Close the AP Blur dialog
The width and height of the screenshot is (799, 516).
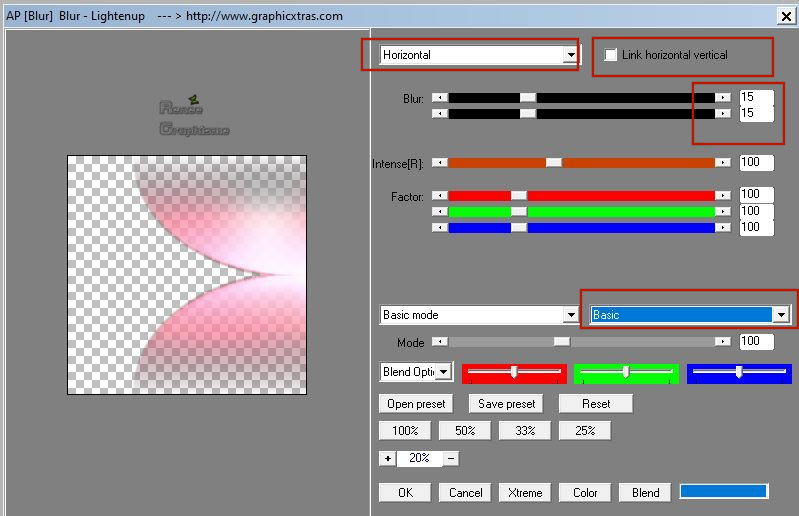click(786, 16)
